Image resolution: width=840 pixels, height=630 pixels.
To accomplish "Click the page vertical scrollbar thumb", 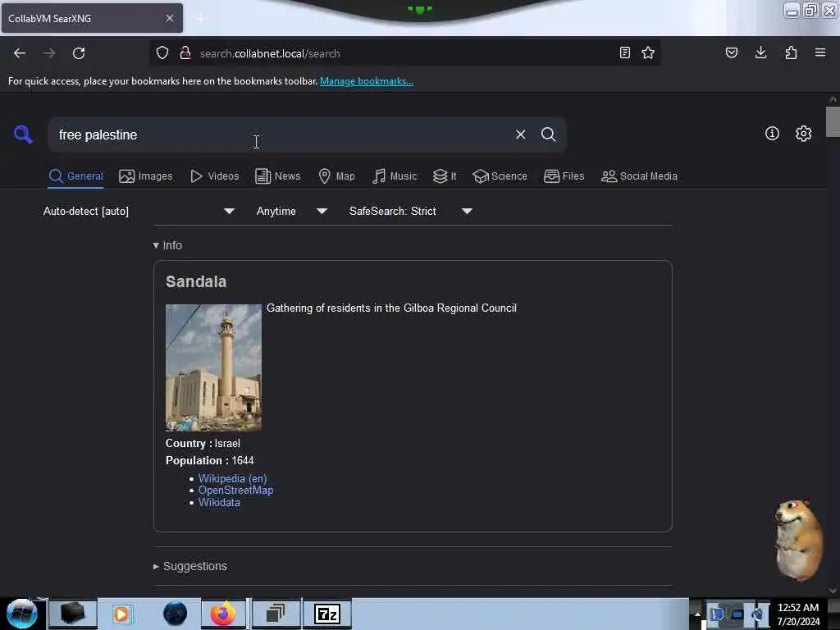I will tap(833, 121).
